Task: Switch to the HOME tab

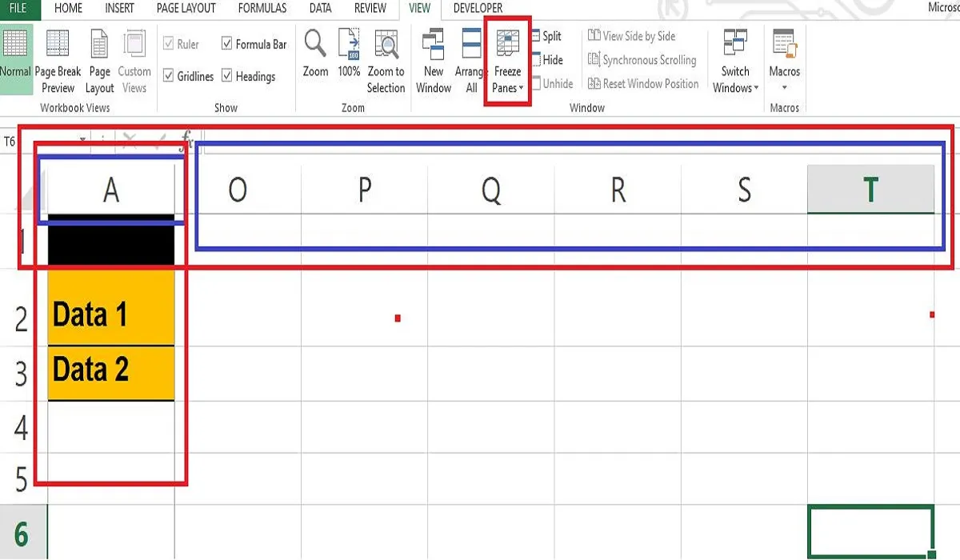Action: pyautogui.click(x=68, y=8)
